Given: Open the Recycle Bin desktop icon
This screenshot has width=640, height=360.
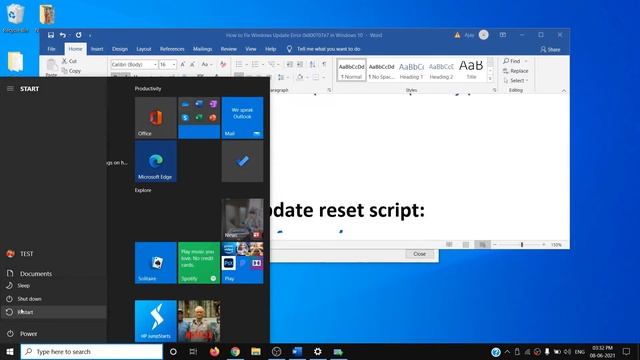Looking at the screenshot, I should pos(16,17).
